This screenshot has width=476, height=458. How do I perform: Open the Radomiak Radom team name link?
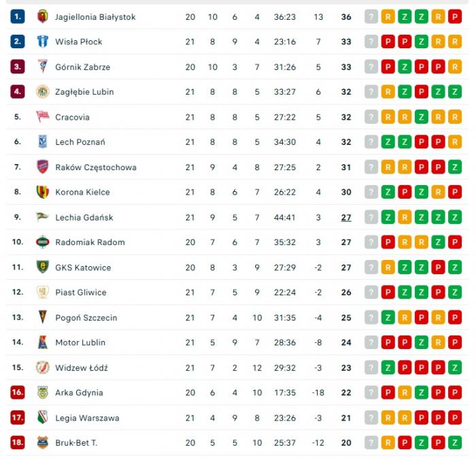pos(90,242)
